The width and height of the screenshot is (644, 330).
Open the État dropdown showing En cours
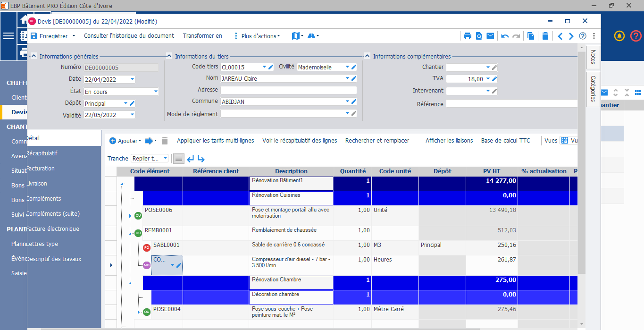(156, 92)
